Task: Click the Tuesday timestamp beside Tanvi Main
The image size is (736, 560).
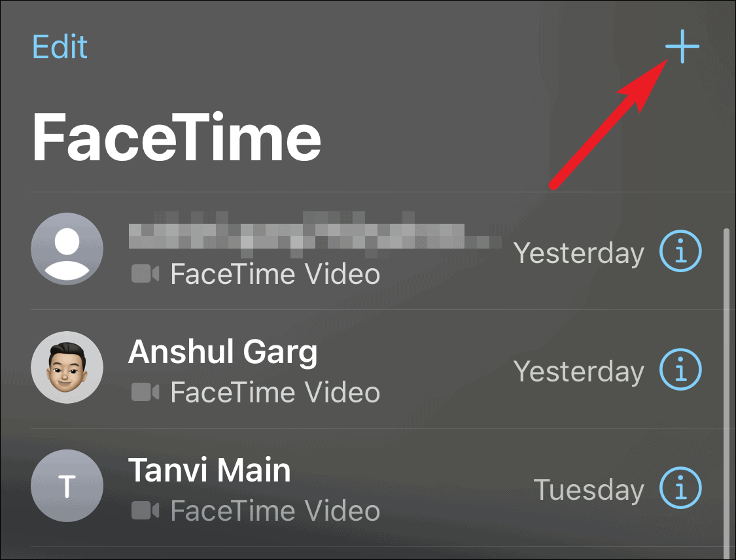Action: [589, 489]
